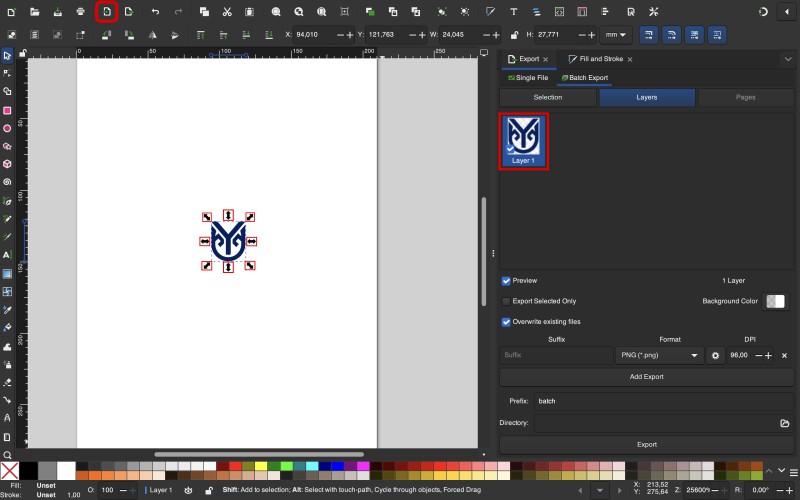Select the Ellipse tool
The height and width of the screenshot is (500, 800).
[7, 128]
